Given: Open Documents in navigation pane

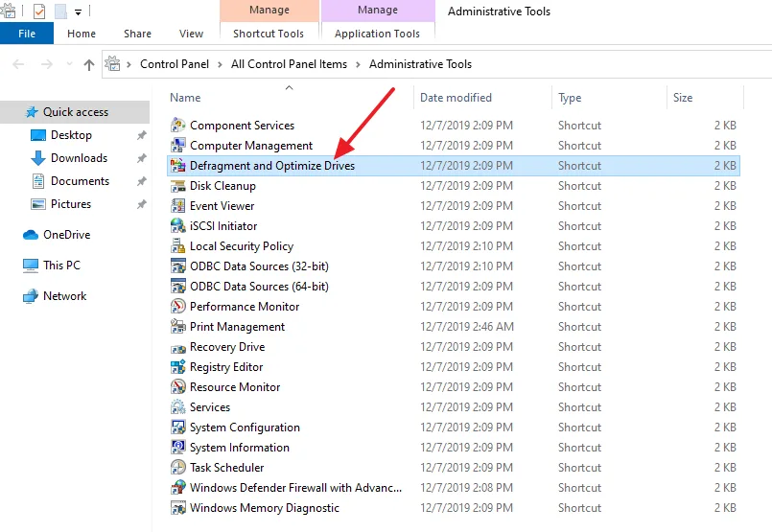Looking at the screenshot, I should click(x=81, y=181).
